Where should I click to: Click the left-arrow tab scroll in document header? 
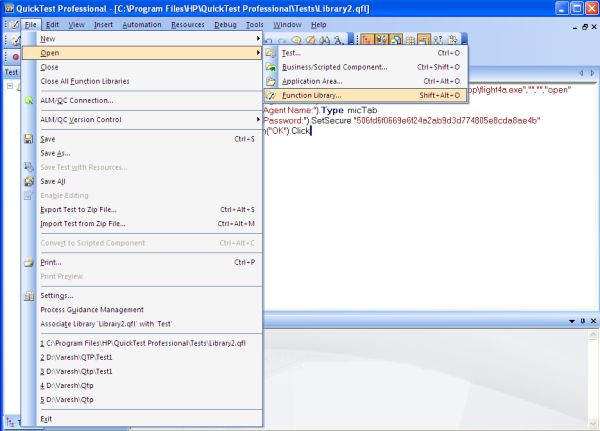pos(581,72)
